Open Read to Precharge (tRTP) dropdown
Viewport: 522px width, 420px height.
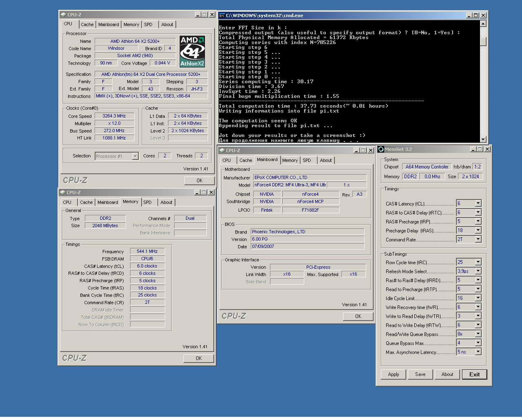pyautogui.click(x=478, y=289)
